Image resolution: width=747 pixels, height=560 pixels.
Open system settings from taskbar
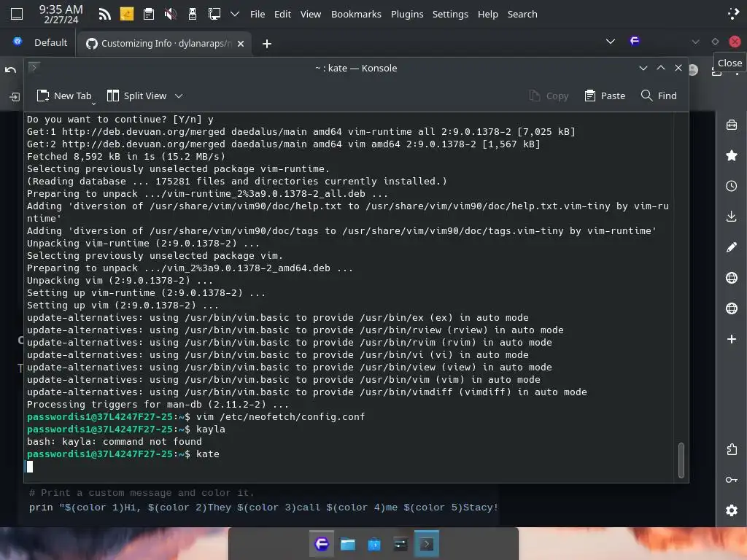[x=400, y=544]
